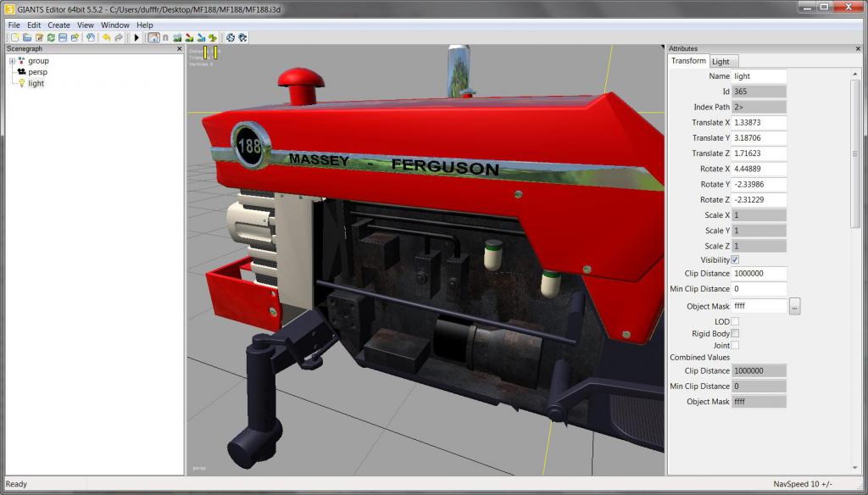Toggle the Visibility checkbox
Viewport: 868px width, 495px height.
pos(735,259)
